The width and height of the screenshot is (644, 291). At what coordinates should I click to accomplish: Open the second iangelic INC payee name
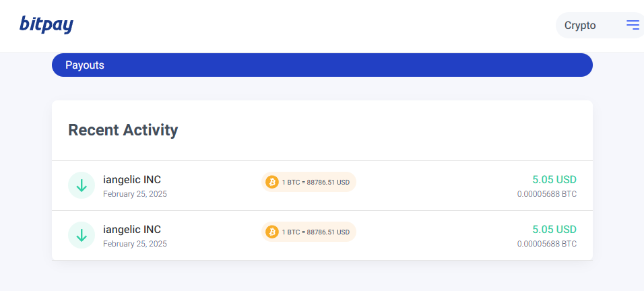tap(132, 230)
